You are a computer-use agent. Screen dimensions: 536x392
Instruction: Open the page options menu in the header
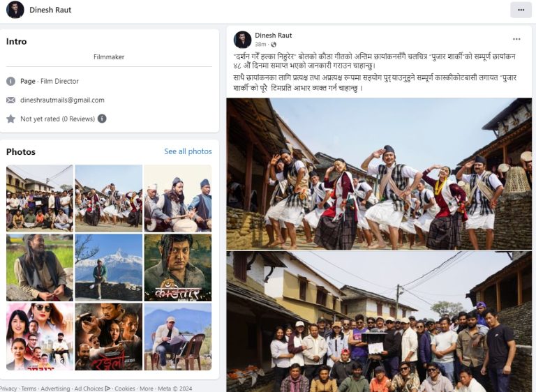click(x=520, y=10)
